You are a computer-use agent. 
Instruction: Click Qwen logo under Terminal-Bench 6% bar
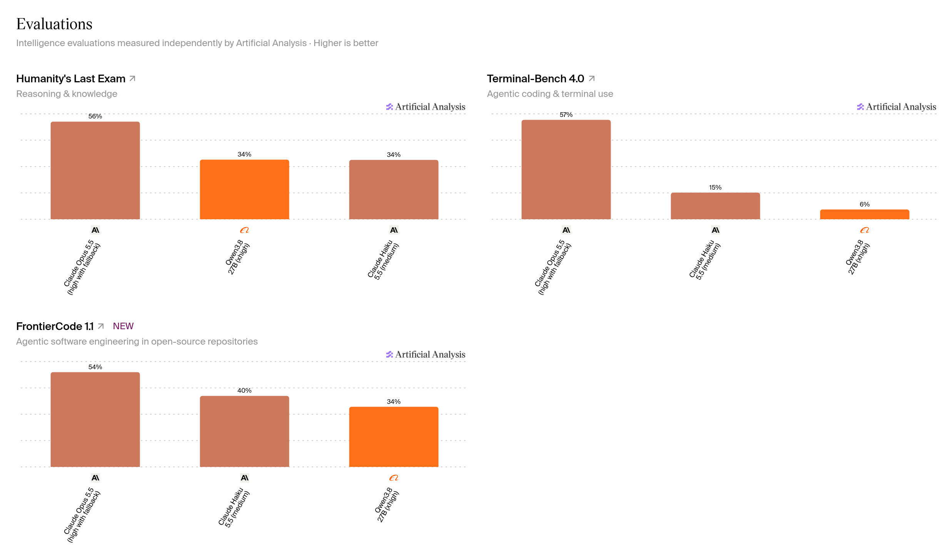865,230
